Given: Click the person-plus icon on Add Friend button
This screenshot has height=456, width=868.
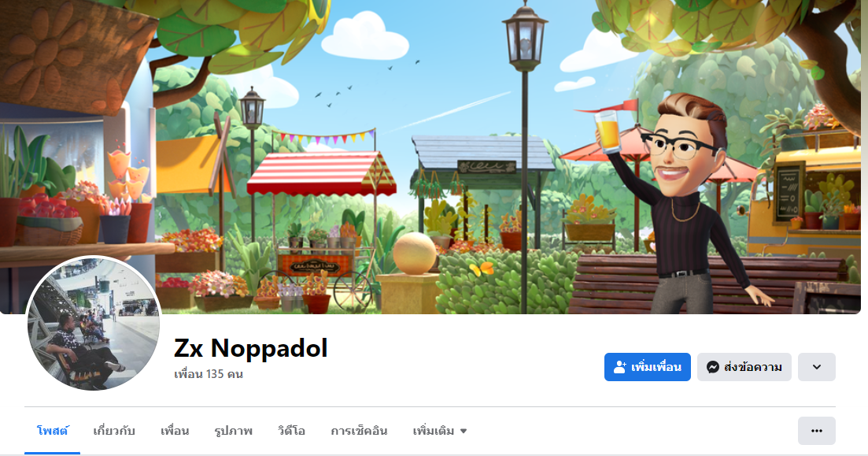Looking at the screenshot, I should pos(620,367).
